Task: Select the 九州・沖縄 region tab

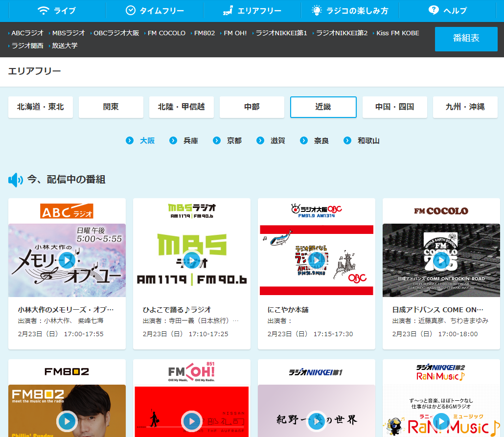Action: [x=465, y=107]
